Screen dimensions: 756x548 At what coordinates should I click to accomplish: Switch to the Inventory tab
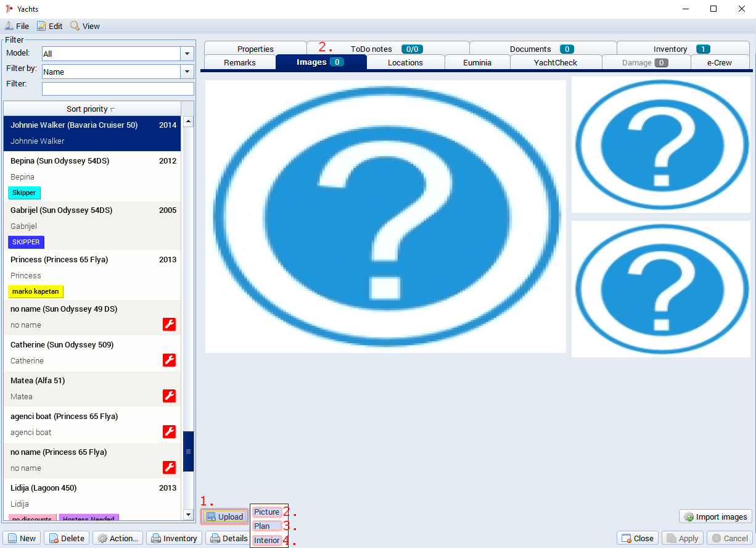tap(683, 49)
